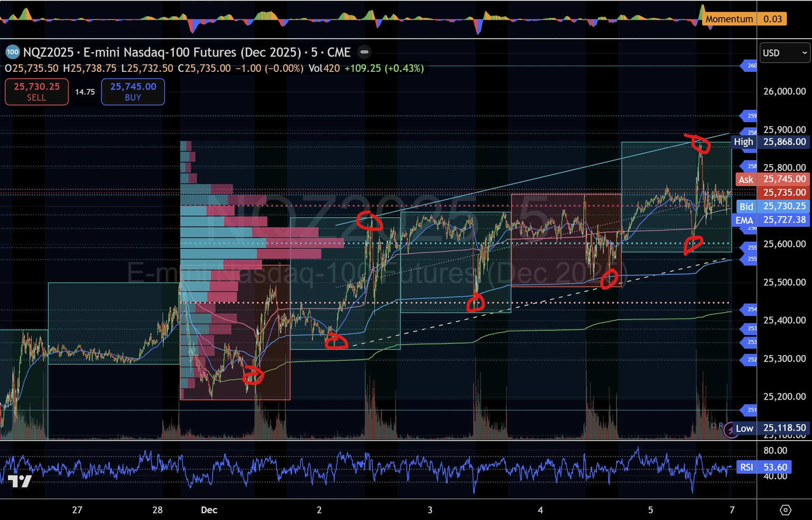Screen dimensions: 812x520
Task: Click the EMA price label
Action: click(x=744, y=220)
